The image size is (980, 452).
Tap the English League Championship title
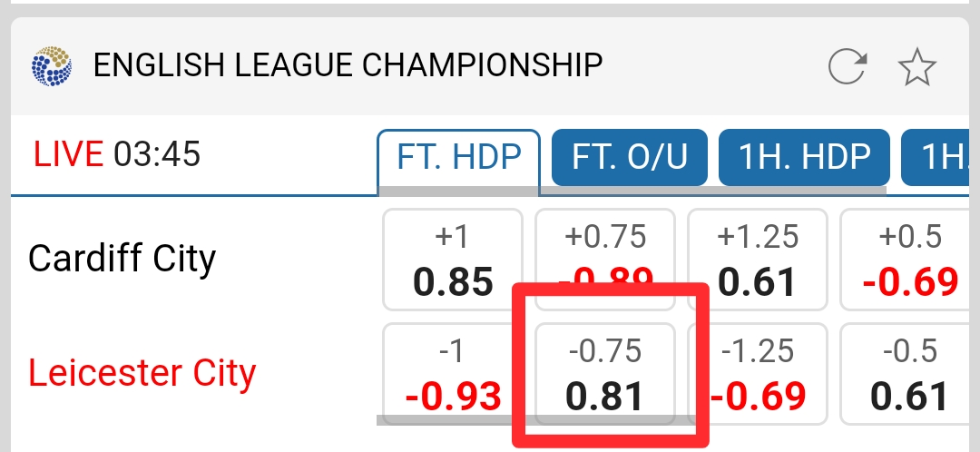pyautogui.click(x=348, y=66)
